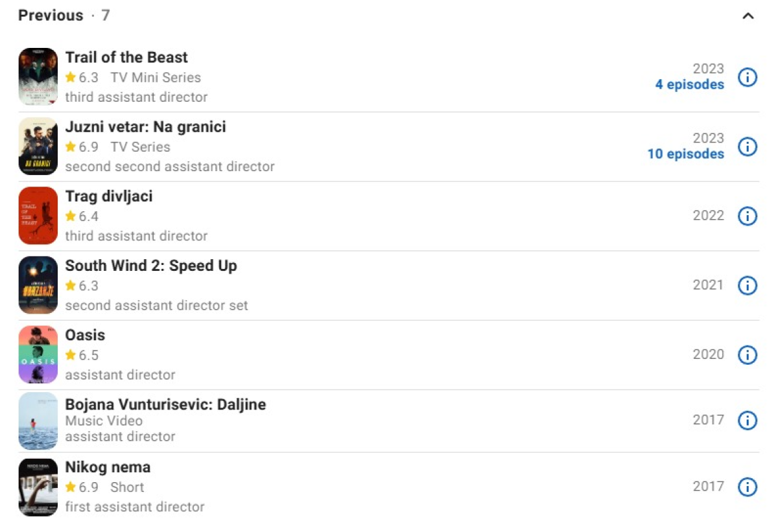This screenshot has height=532, width=778.
Task: Open the Daljine music video poster
Action: pos(38,421)
